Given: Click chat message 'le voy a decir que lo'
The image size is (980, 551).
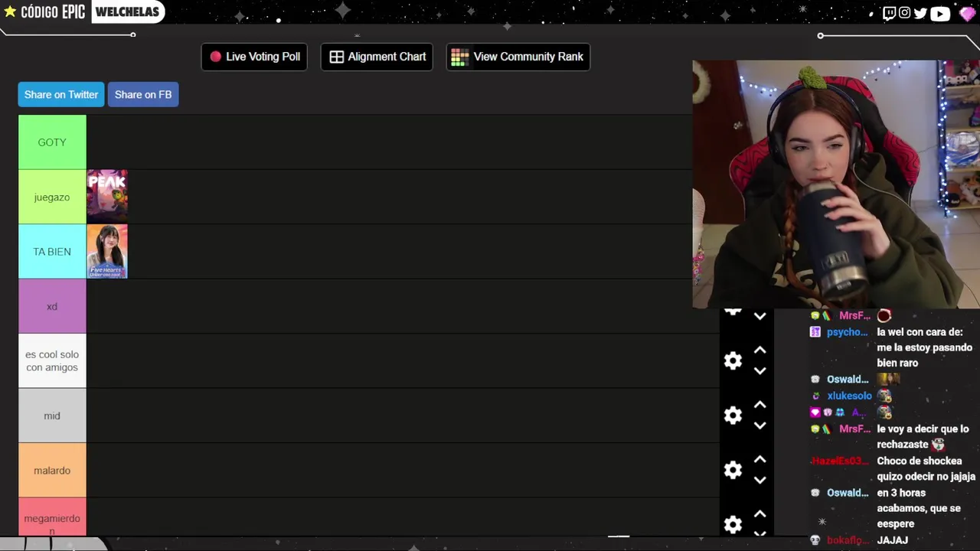Looking at the screenshot, I should point(923,429).
